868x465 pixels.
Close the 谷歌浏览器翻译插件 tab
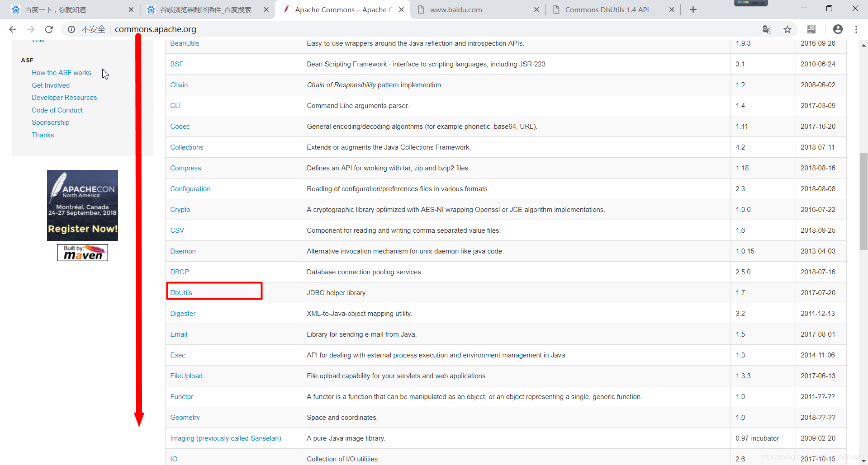266,9
